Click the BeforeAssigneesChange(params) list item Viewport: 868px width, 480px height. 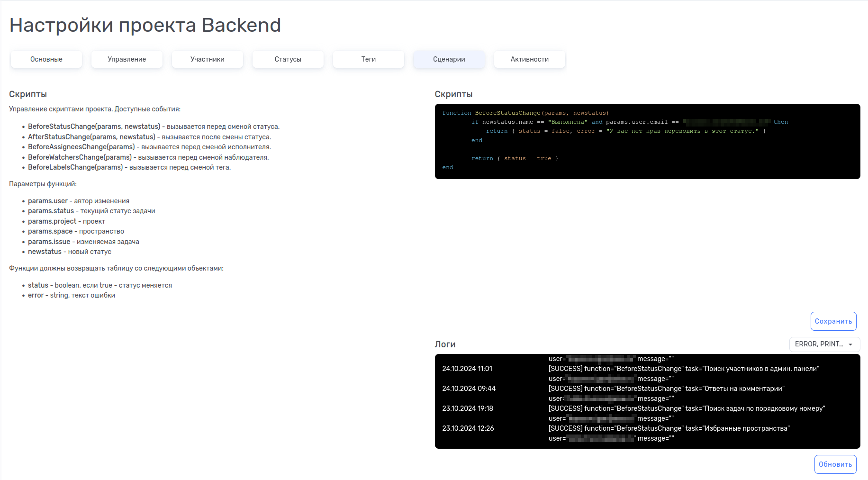[149, 147]
